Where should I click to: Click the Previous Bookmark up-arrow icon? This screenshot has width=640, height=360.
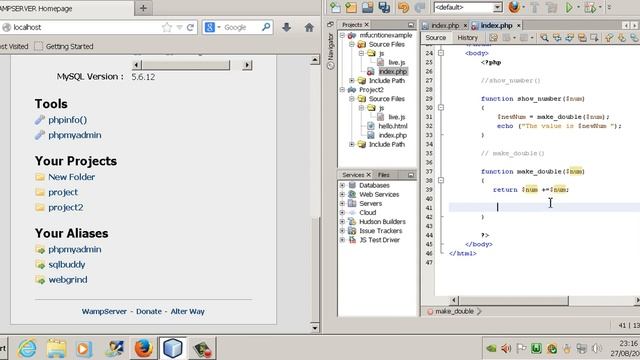tap(609, 38)
